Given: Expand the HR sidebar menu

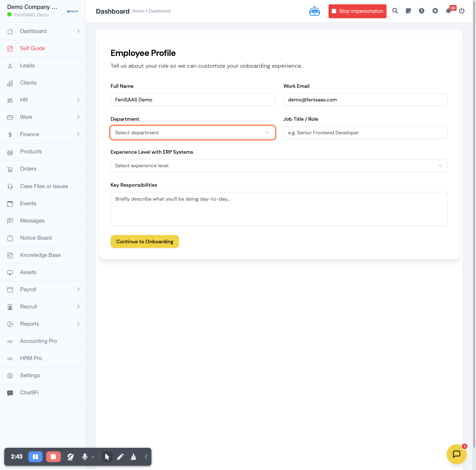Looking at the screenshot, I should [x=43, y=100].
